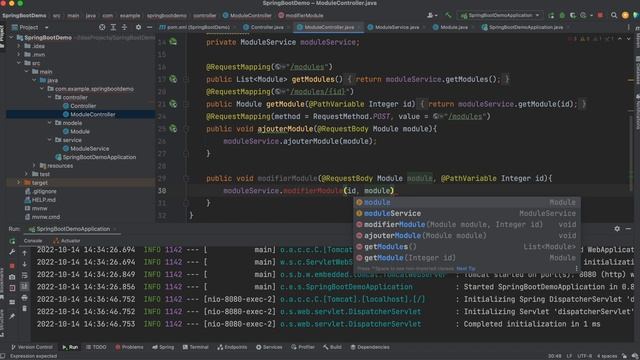The image size is (640, 360).
Task: Expand the resources folder
Action: (x=34, y=166)
